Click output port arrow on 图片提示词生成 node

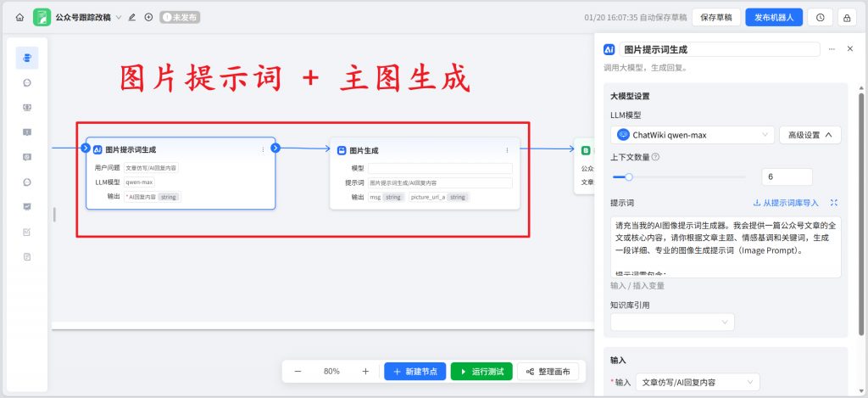(275, 148)
